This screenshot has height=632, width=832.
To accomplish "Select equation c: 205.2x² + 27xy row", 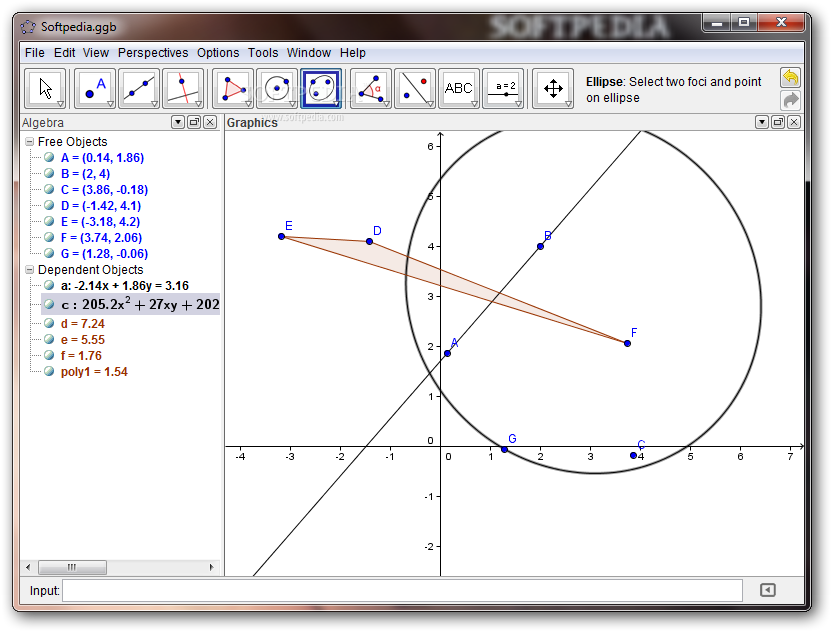I will (131, 304).
